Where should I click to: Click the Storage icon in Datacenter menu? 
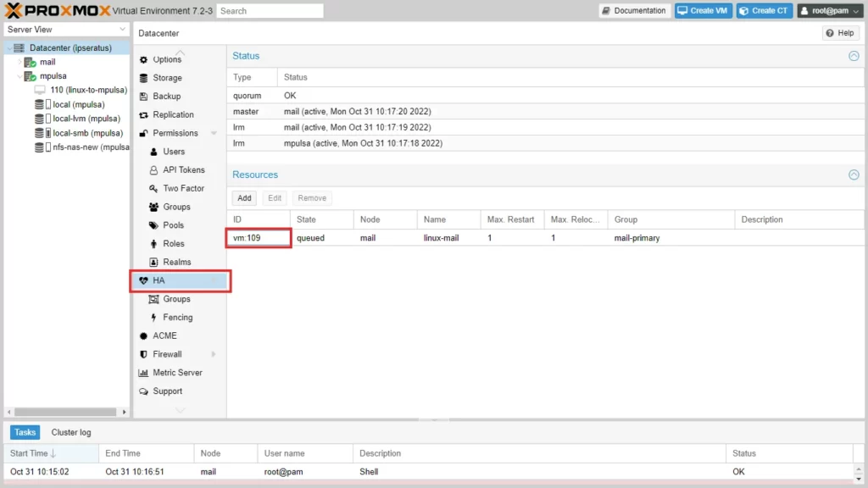pos(143,78)
